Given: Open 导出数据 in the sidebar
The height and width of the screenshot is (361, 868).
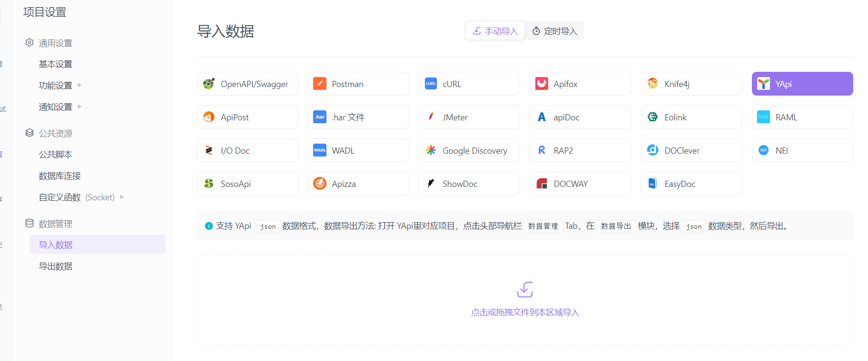Looking at the screenshot, I should [x=56, y=266].
